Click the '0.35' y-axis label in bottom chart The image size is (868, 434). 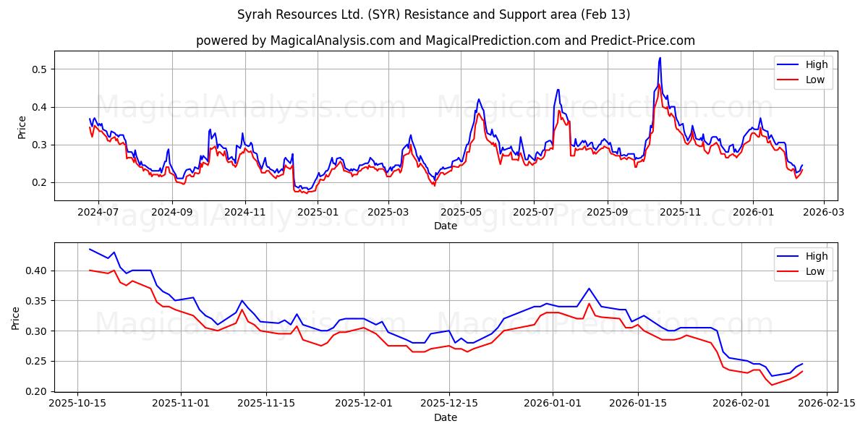[x=38, y=301]
